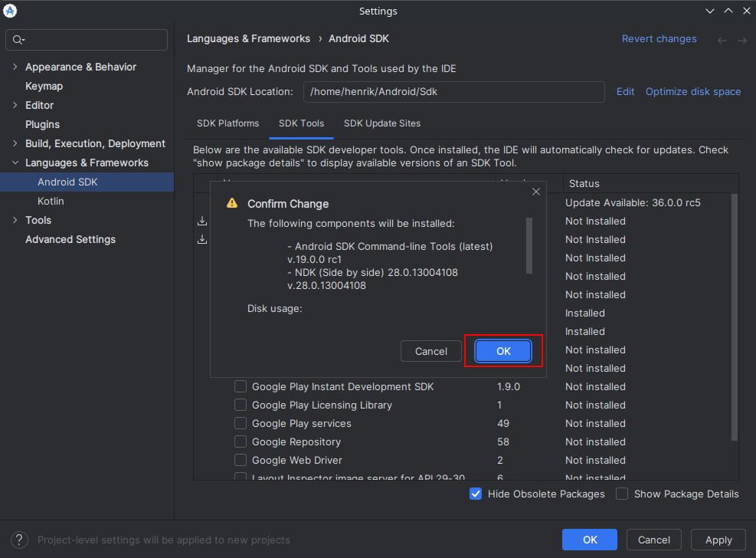Click the Confirm Change dialog scrollbar

click(529, 245)
